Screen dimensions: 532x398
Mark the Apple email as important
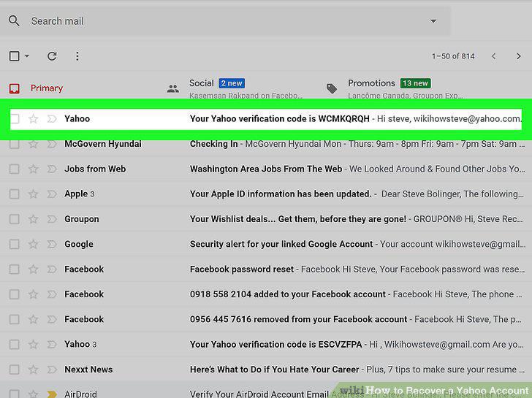coord(52,194)
